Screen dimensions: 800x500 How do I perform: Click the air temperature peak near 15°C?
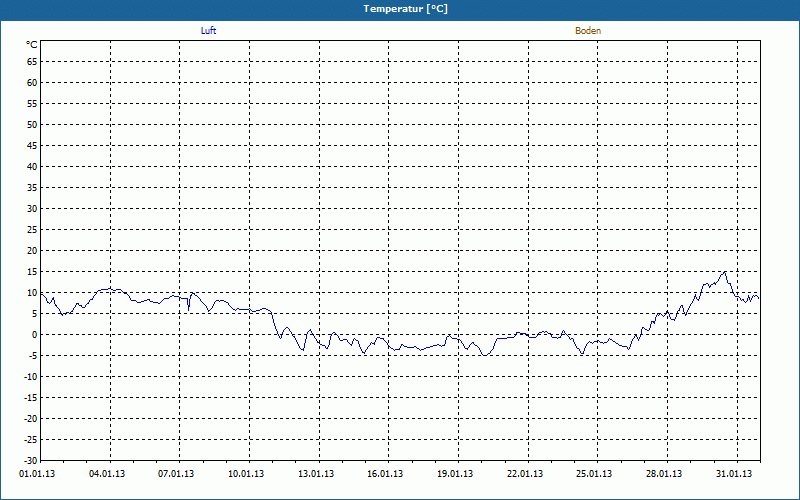click(724, 272)
